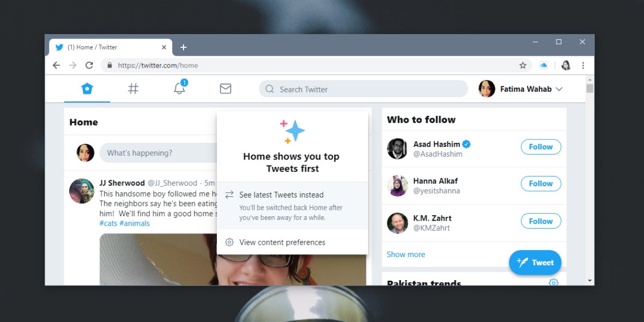
Task: Open the View content preferences gear
Action: coord(230,242)
